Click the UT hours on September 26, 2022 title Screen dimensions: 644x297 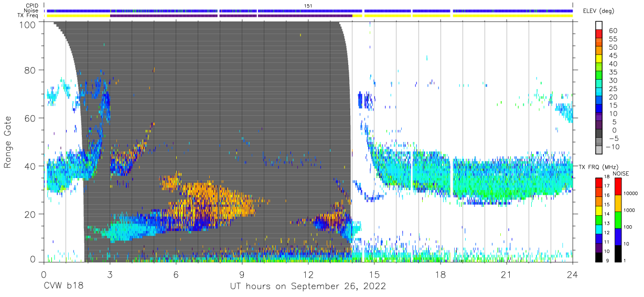[308, 286]
